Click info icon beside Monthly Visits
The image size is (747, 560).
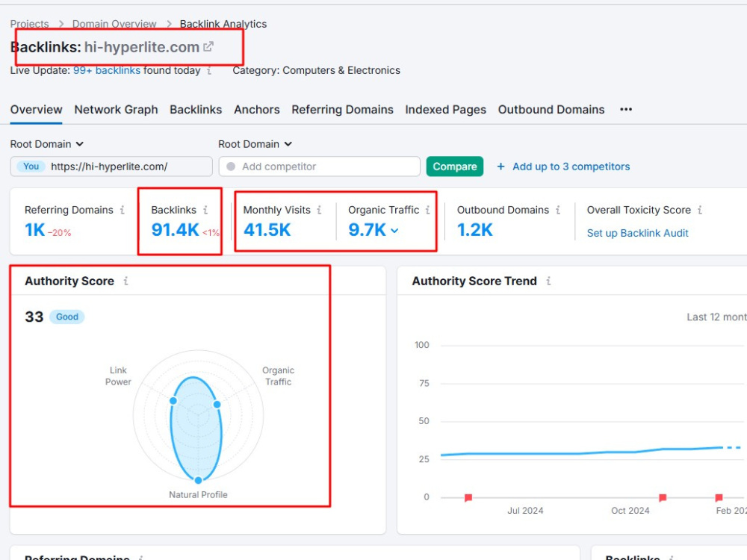click(x=319, y=210)
